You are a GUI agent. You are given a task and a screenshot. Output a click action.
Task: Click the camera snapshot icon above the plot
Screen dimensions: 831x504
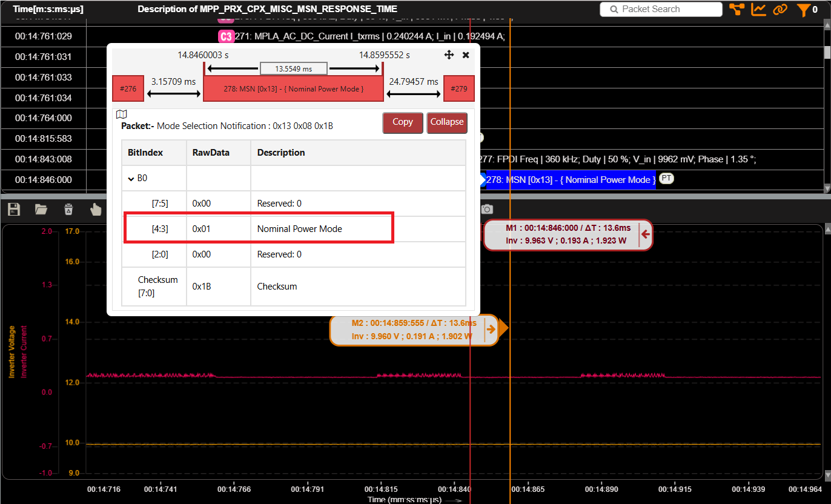(487, 209)
